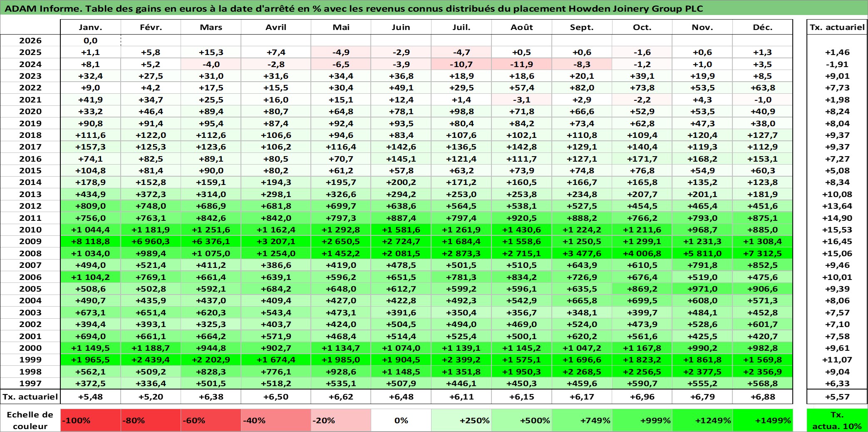This screenshot has width=868, height=432.
Task: Select the -20% pink scale swatch
Action: pos(341,420)
